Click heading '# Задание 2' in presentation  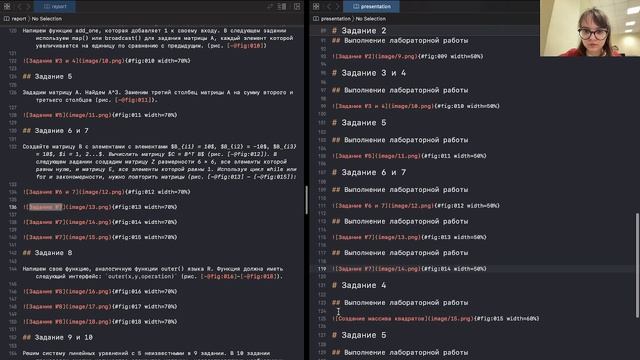pos(359,31)
